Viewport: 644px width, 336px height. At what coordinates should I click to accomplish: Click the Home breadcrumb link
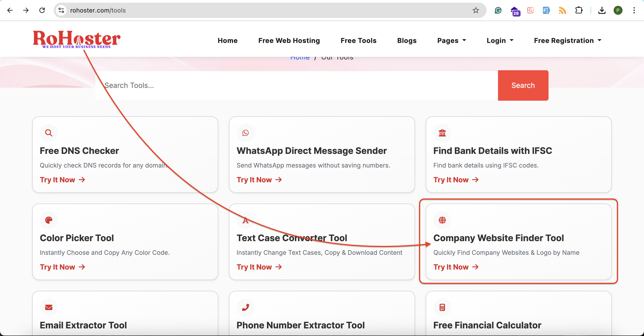(x=300, y=58)
